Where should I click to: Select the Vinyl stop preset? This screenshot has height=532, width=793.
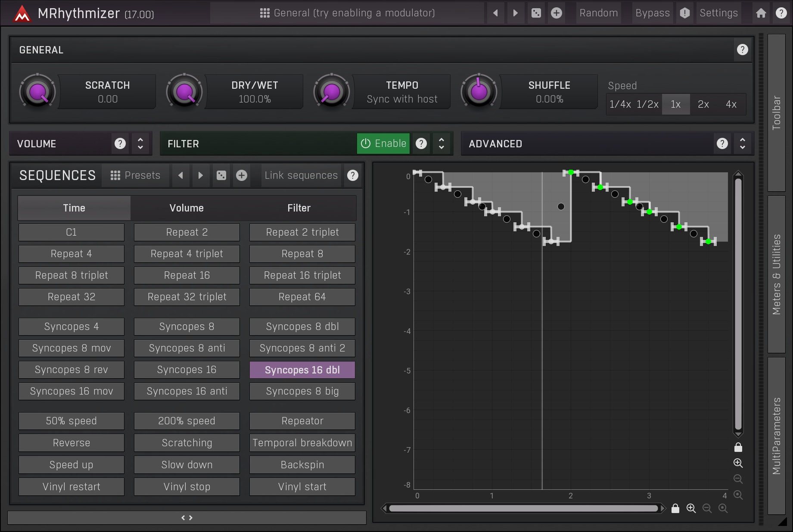tap(187, 487)
